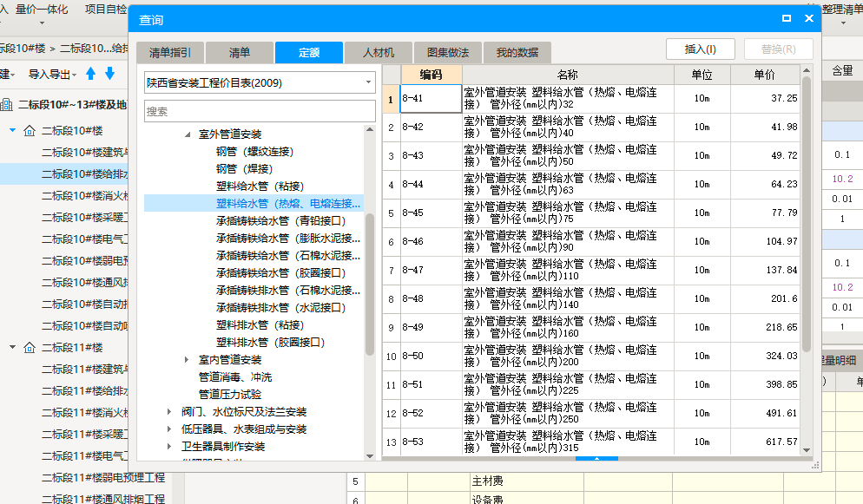Select the 定额 tab
Image resolution: width=863 pixels, height=504 pixels.
[309, 53]
